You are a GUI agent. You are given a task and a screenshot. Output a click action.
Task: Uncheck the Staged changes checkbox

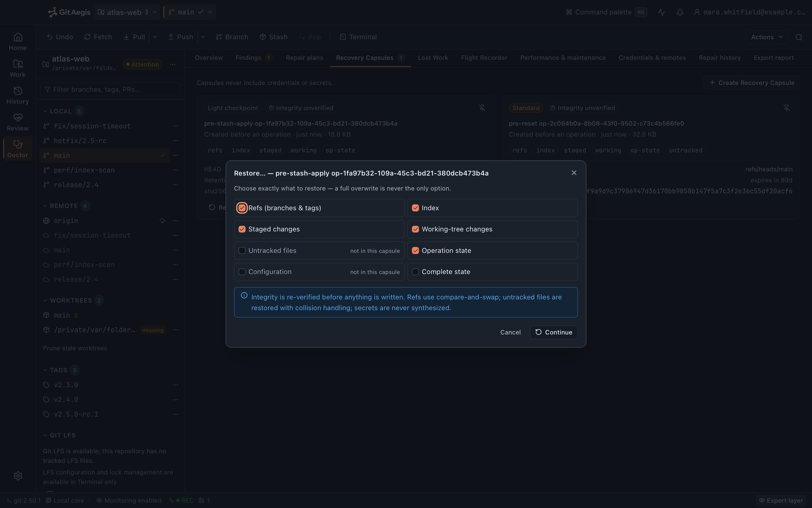point(242,229)
